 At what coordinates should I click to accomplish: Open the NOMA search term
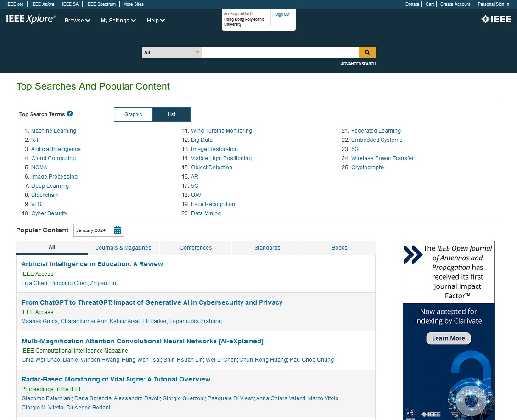pos(39,168)
